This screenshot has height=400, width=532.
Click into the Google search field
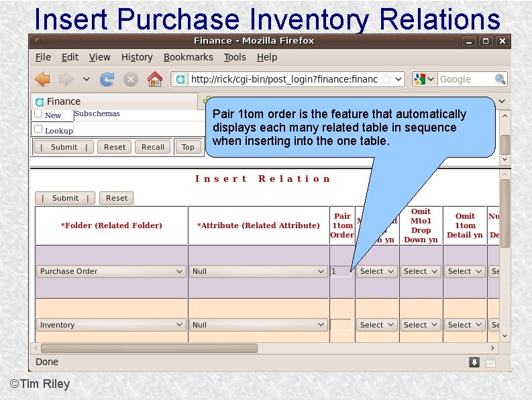[466, 79]
